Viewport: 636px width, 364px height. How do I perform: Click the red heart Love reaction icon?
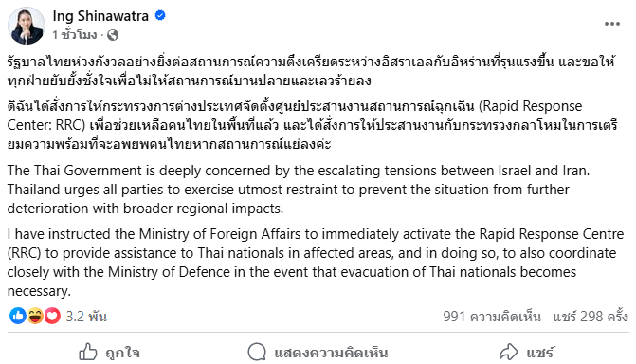[52, 316]
